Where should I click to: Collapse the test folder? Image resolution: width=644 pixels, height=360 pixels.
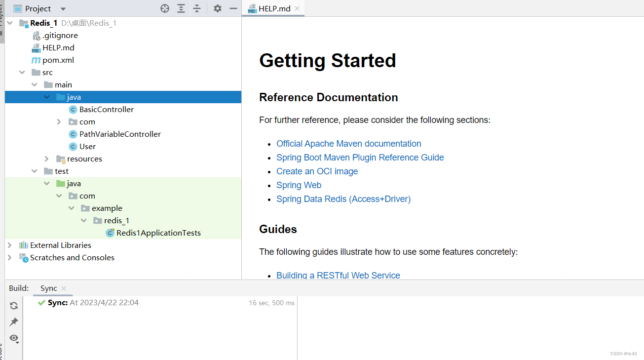tap(34, 171)
